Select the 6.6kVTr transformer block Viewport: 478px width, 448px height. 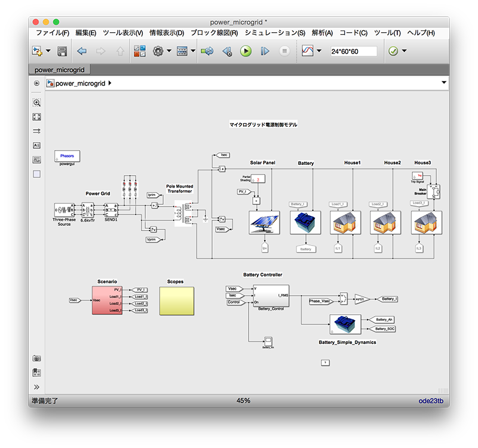click(x=88, y=210)
